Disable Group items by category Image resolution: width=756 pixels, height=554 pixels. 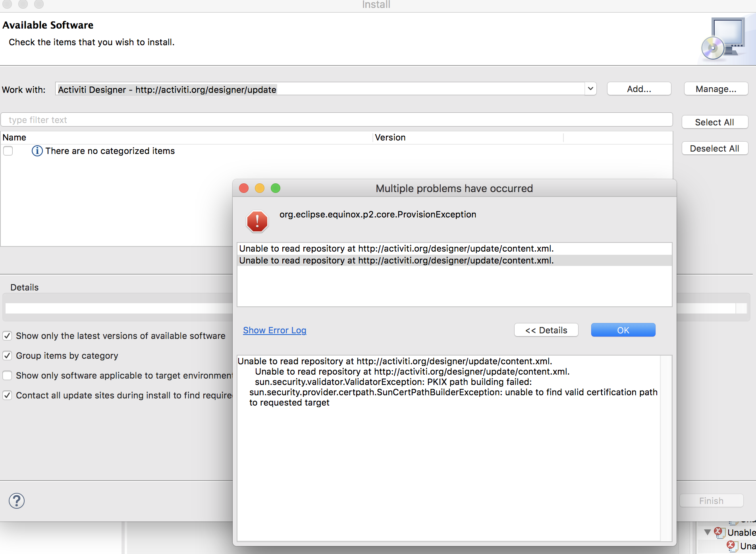pyautogui.click(x=7, y=356)
